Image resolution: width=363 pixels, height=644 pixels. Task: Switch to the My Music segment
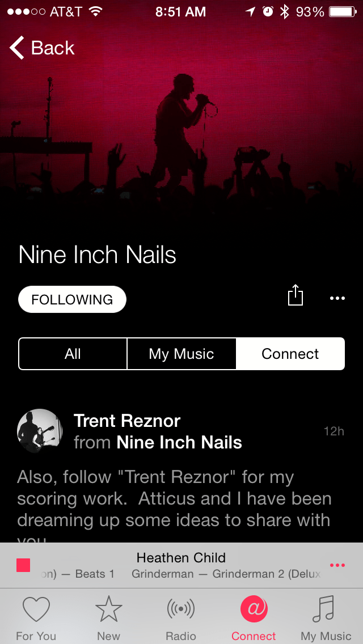(181, 354)
